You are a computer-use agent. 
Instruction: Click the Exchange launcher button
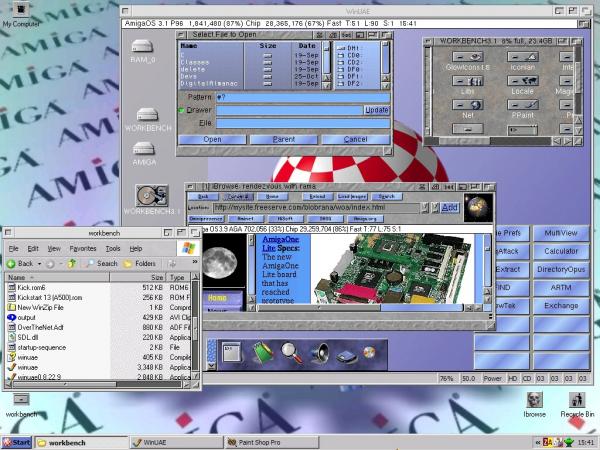[561, 306]
